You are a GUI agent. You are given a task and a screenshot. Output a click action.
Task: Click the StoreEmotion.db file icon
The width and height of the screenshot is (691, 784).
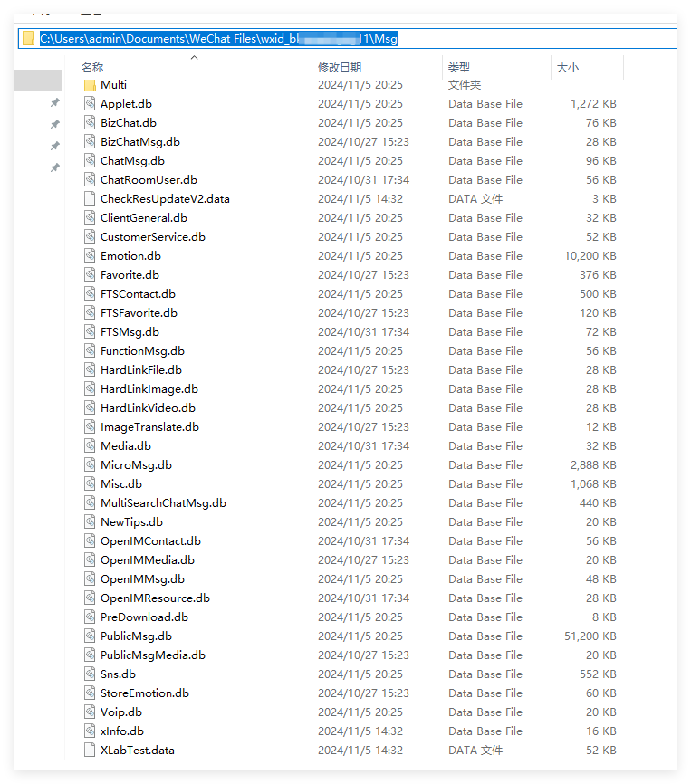pos(90,693)
